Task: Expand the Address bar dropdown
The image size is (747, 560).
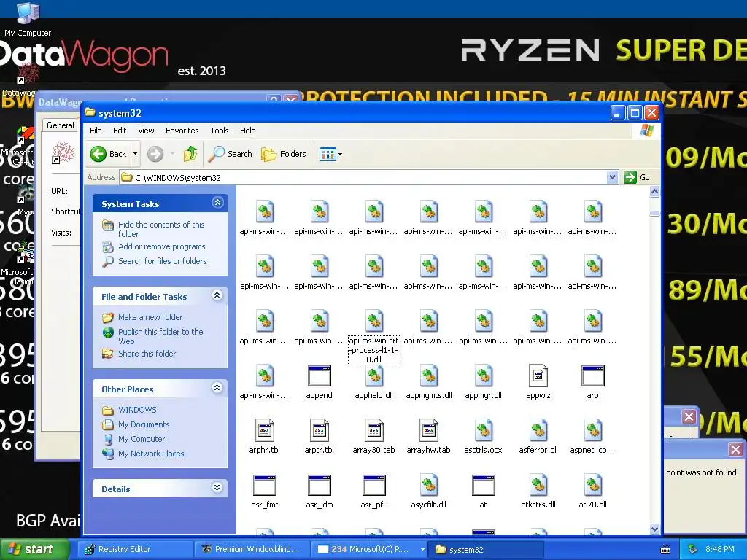Action: pyautogui.click(x=613, y=178)
